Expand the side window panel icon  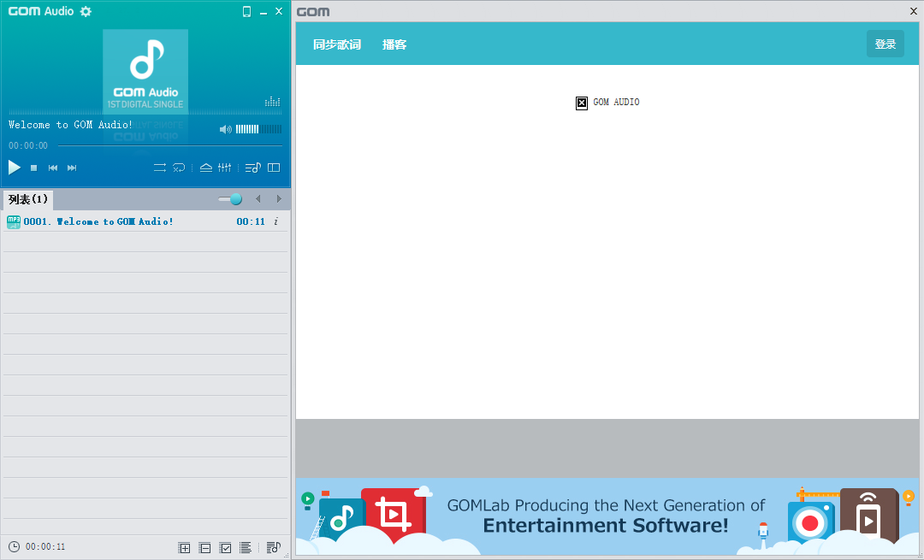point(274,168)
